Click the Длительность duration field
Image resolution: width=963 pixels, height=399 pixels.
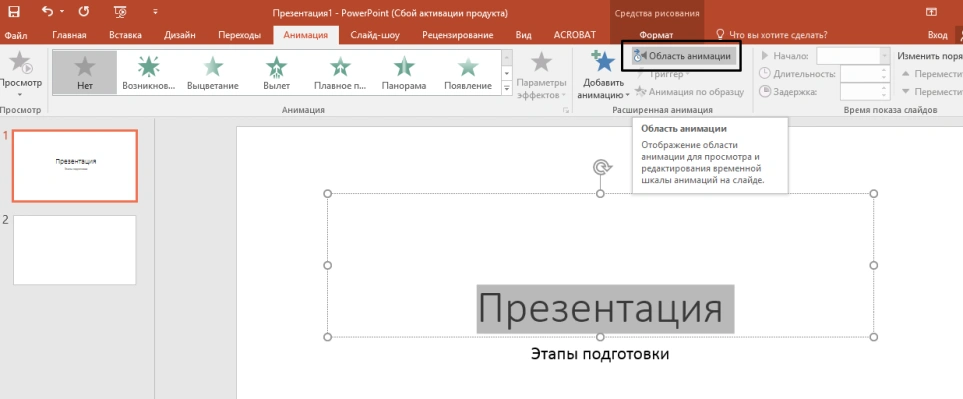[860, 74]
